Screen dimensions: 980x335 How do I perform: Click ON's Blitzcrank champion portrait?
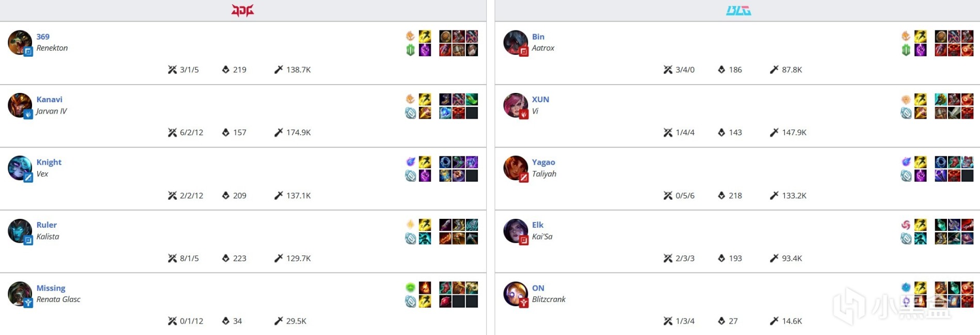point(515,294)
